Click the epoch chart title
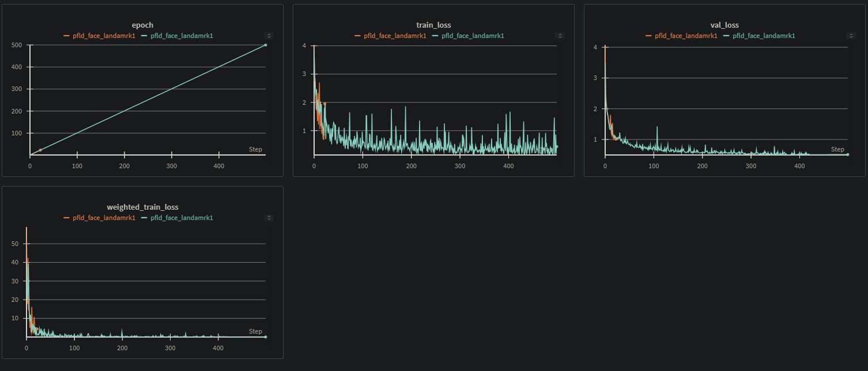This screenshot has width=868, height=371. click(x=142, y=25)
